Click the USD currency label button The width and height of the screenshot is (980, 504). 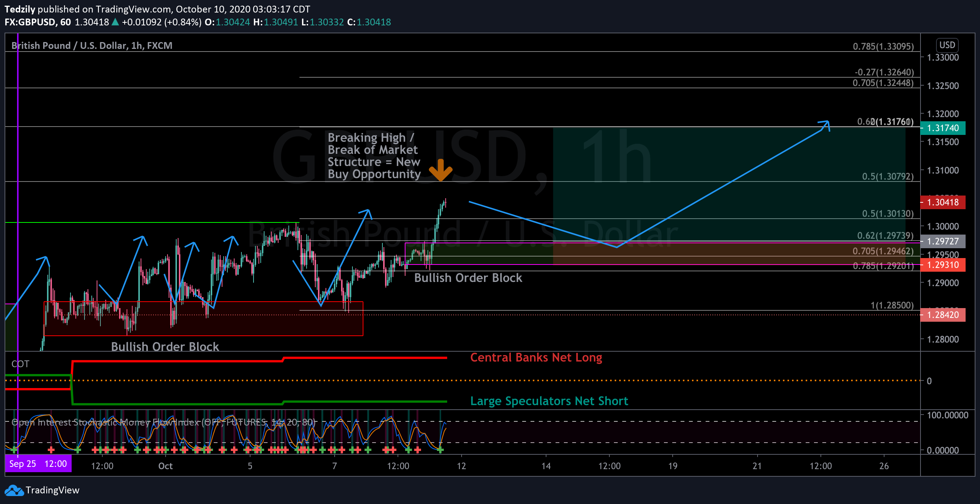click(x=947, y=45)
